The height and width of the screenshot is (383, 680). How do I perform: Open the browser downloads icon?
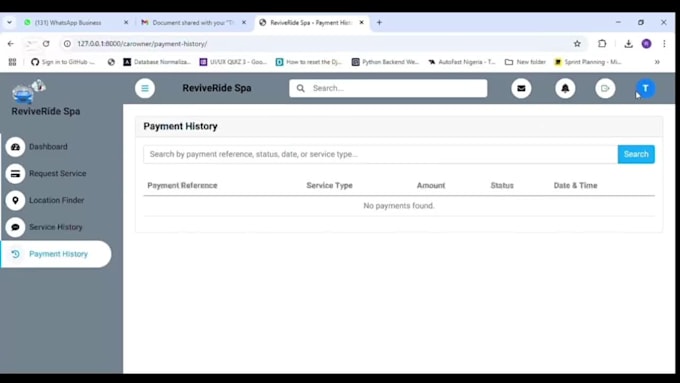click(628, 44)
